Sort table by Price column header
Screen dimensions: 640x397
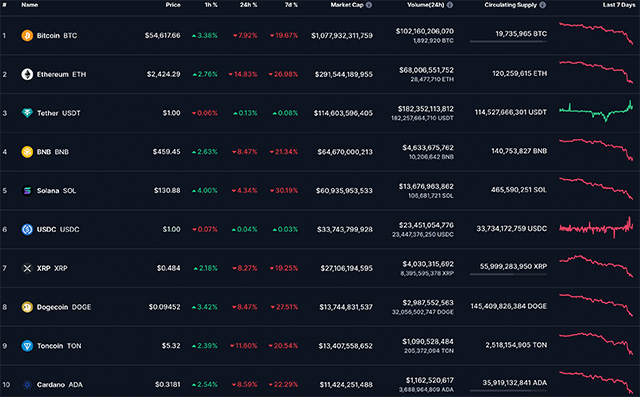[x=173, y=5]
